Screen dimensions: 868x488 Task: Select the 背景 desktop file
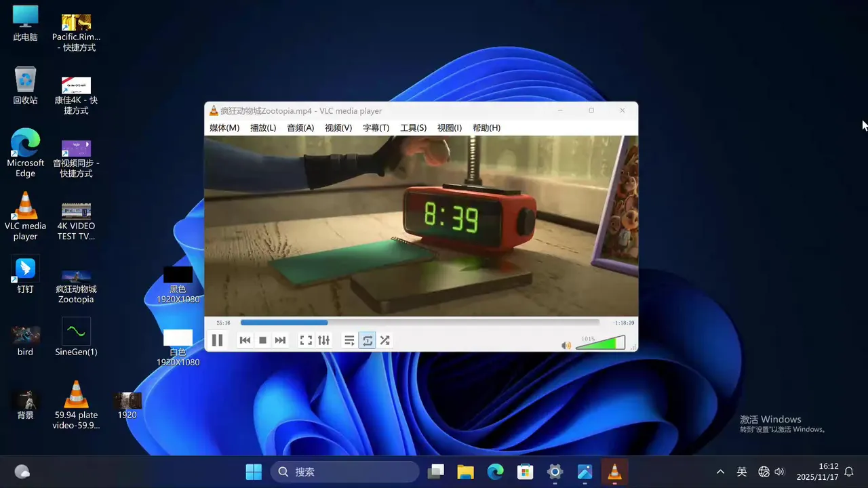(x=25, y=405)
